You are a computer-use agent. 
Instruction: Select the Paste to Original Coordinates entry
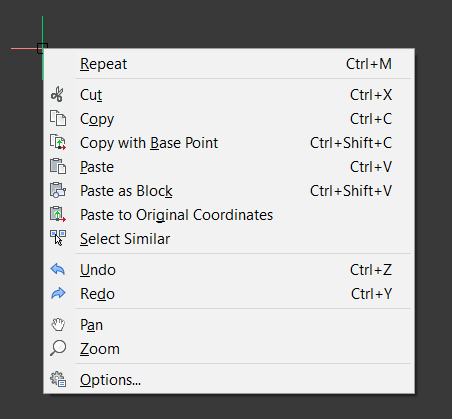tap(229, 215)
